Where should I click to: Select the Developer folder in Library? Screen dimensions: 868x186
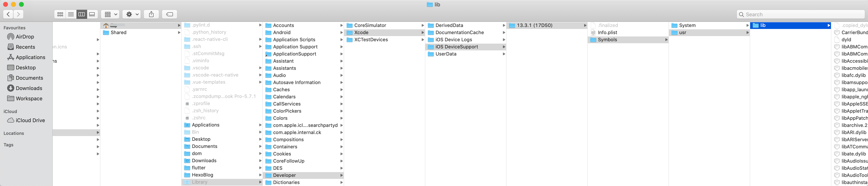pyautogui.click(x=303, y=175)
